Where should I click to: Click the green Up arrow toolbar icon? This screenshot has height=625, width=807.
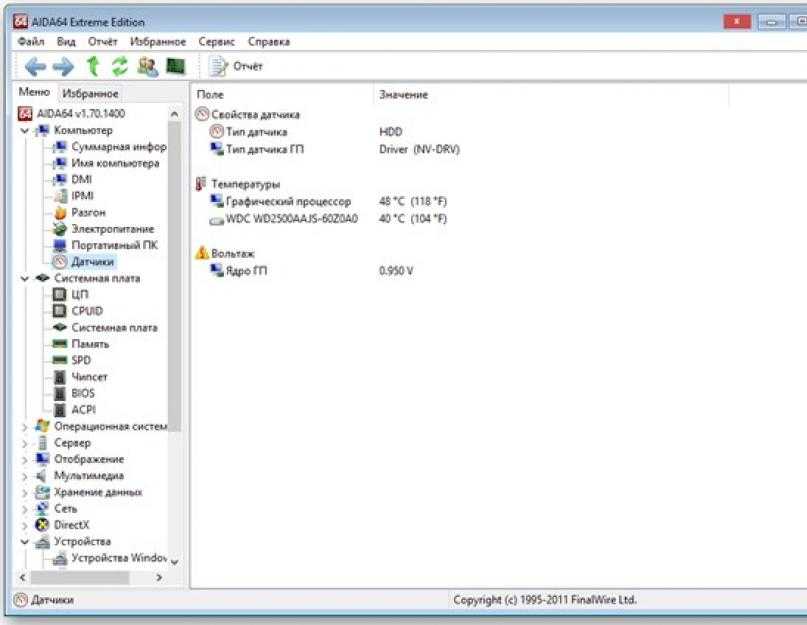point(93,66)
